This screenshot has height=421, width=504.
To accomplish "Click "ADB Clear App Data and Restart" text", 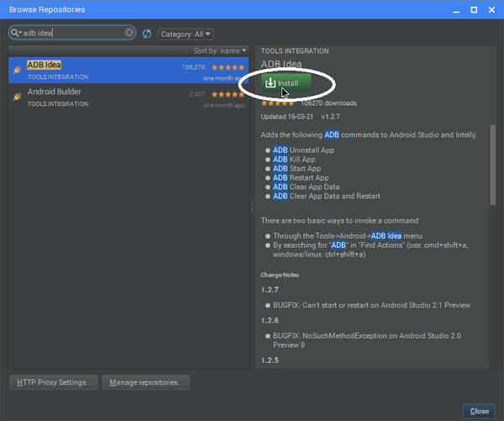I will tap(326, 196).
